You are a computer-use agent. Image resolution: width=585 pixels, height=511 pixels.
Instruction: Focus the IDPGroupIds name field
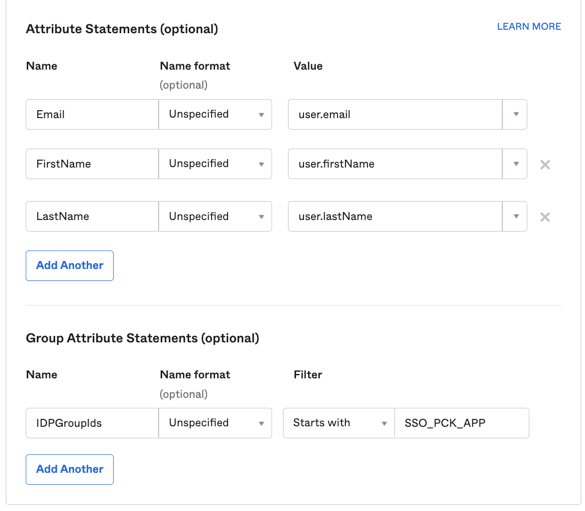pos(92,423)
